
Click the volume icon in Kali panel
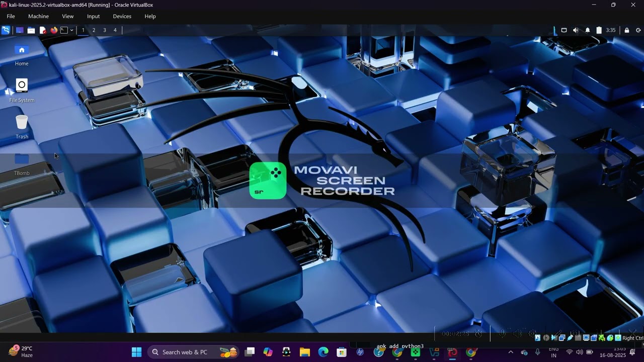[576, 30]
